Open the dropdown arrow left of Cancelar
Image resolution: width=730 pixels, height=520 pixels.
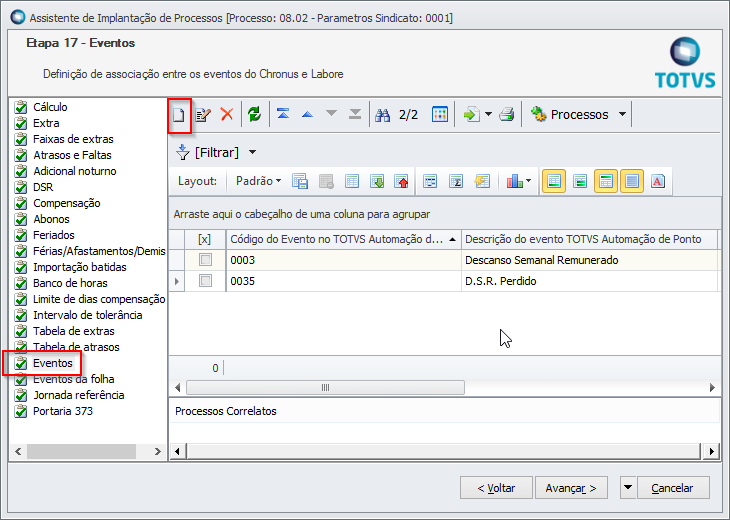(628, 488)
